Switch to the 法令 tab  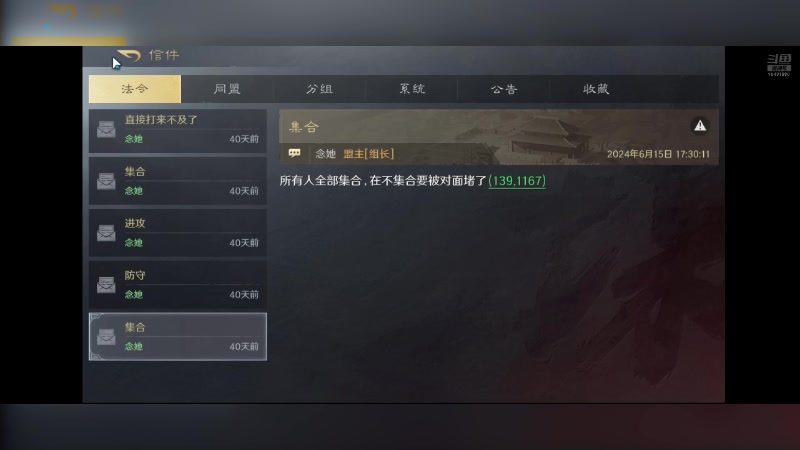point(135,89)
